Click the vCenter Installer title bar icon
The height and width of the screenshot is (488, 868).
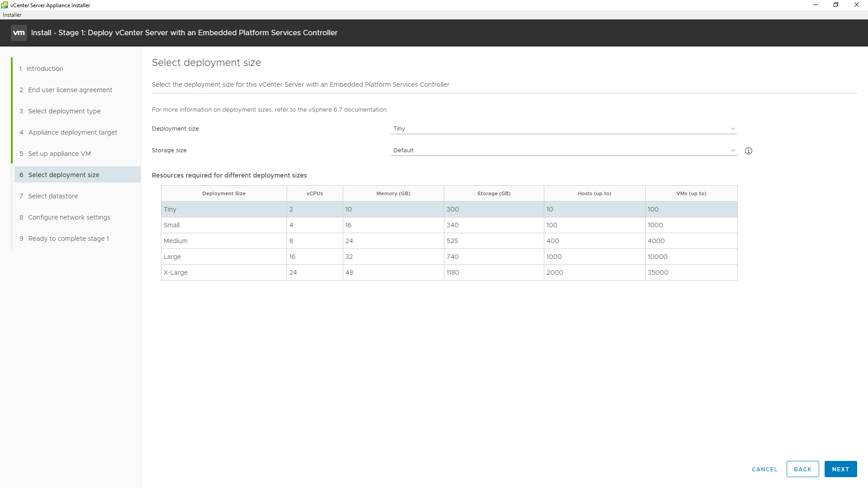pos(5,5)
